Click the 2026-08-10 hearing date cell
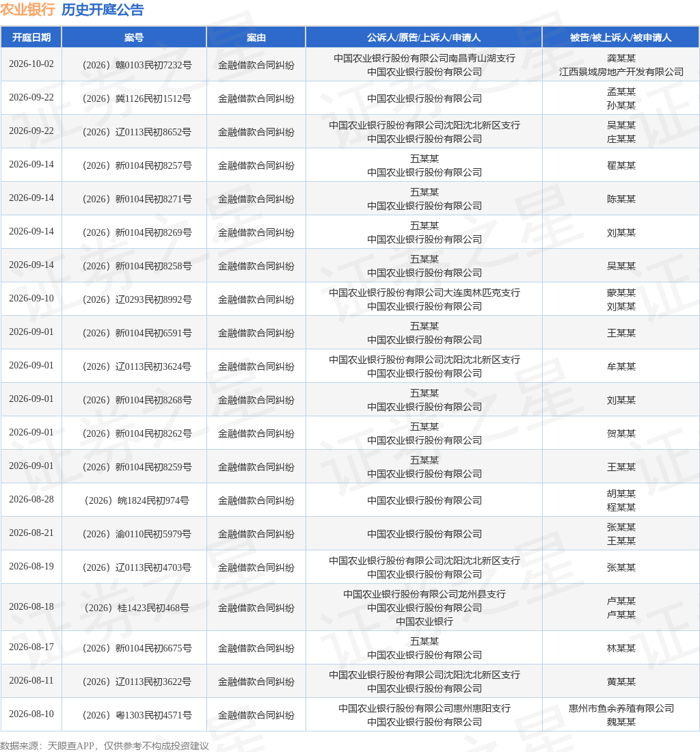This screenshot has width=700, height=752. click(x=31, y=714)
